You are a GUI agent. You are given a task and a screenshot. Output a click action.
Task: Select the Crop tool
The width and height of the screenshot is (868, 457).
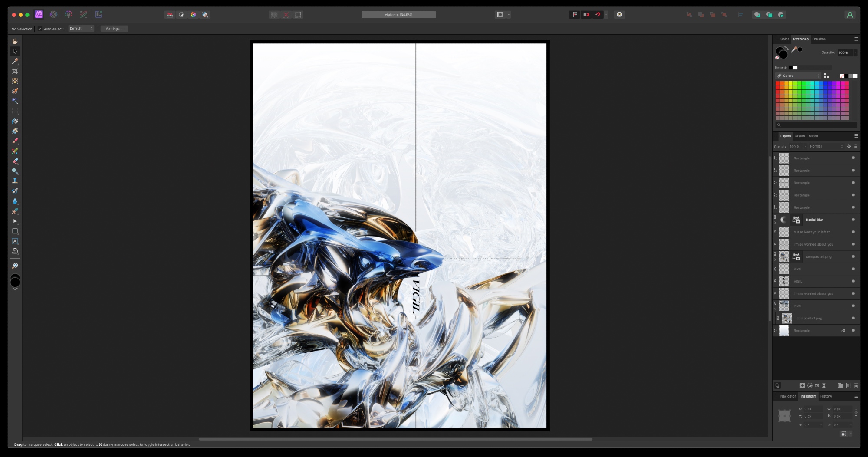point(15,71)
